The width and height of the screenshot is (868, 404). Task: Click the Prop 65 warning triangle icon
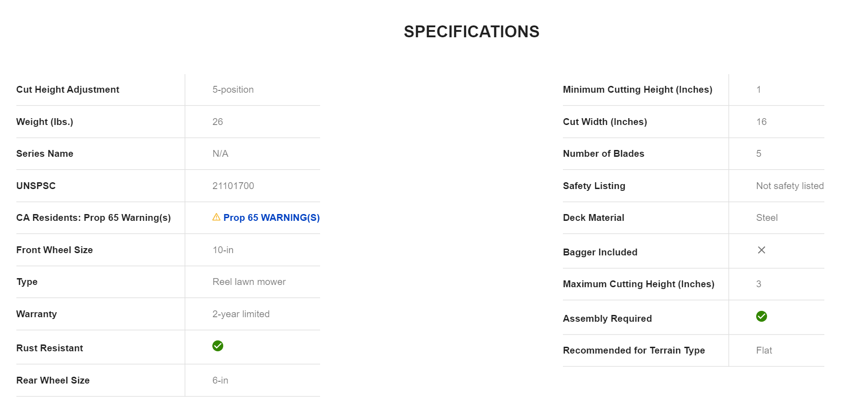(216, 217)
